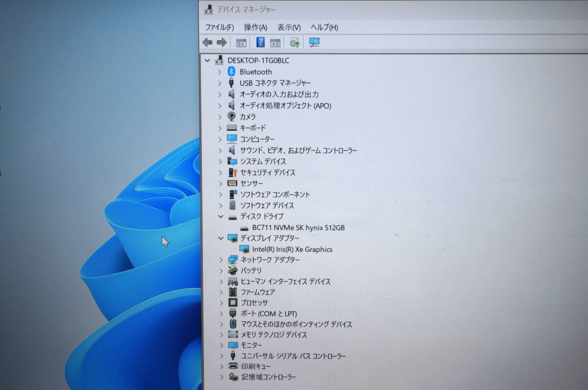
Task: Expand the キーボード category
Action: pyautogui.click(x=220, y=128)
